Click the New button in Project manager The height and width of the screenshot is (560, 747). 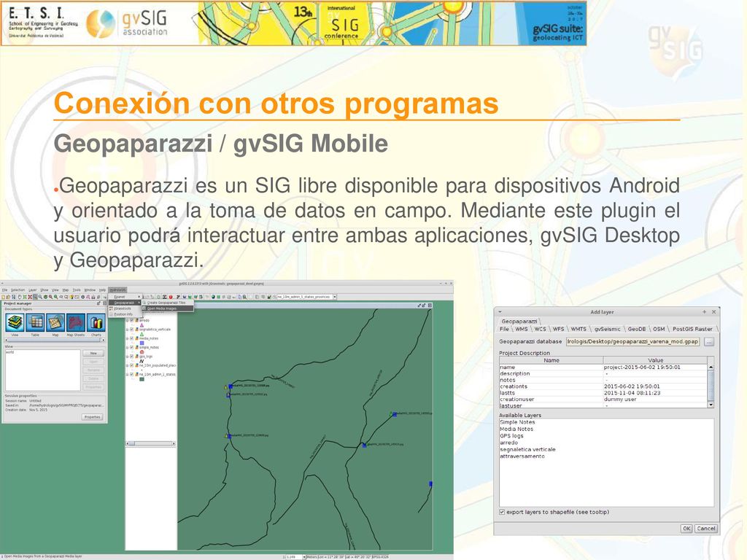point(93,354)
